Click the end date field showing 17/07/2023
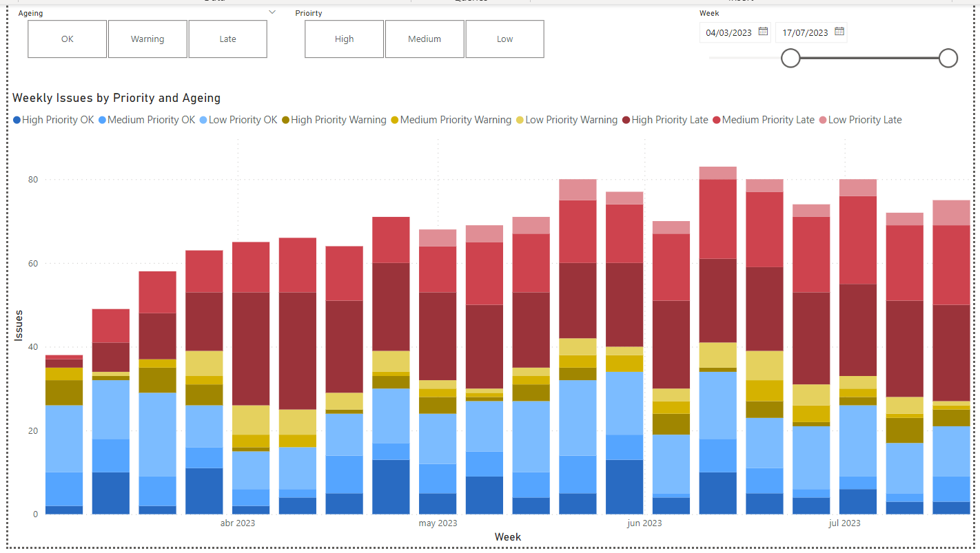Image resolution: width=980 pixels, height=553 pixels. click(804, 32)
